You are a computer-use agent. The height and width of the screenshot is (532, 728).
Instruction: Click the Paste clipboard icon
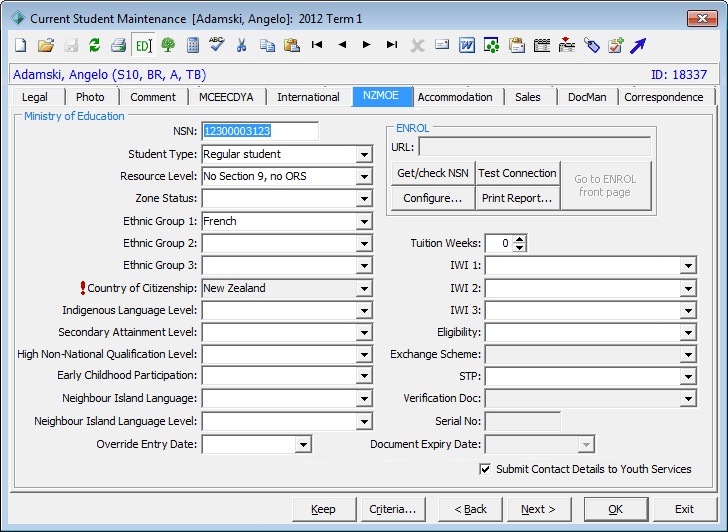292,45
